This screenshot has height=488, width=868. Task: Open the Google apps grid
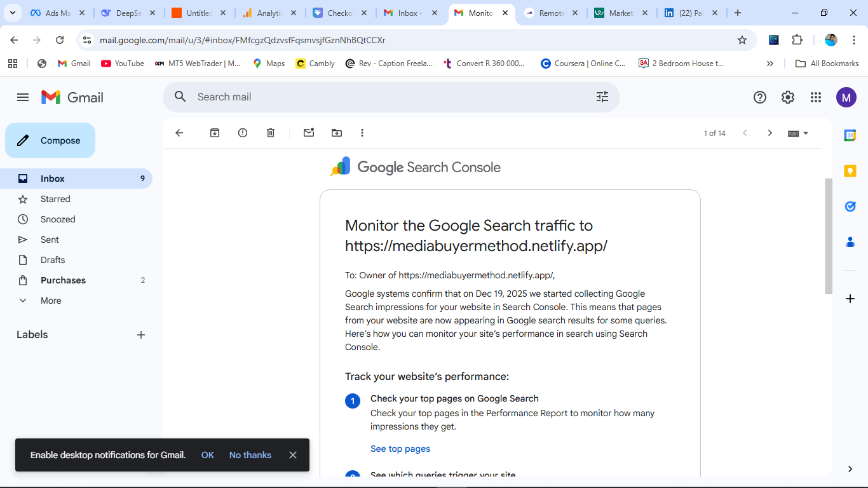click(816, 97)
